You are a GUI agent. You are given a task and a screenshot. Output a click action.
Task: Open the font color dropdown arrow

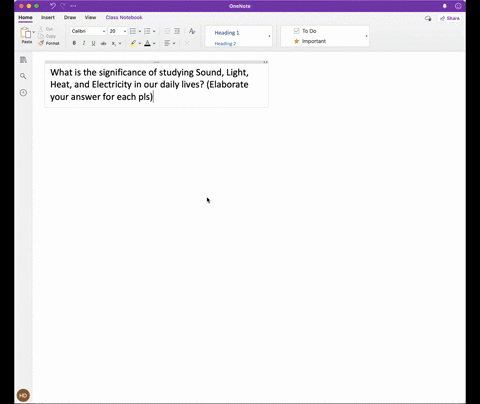point(154,43)
